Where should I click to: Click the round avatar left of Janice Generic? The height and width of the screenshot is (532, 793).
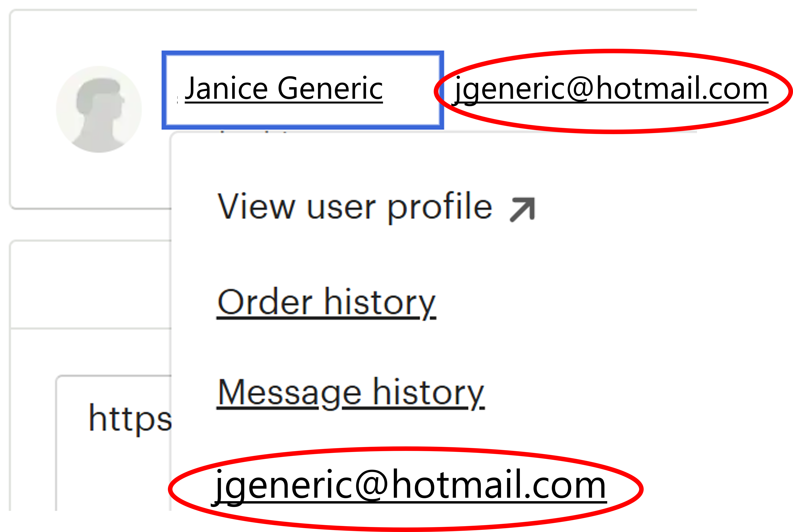click(99, 109)
